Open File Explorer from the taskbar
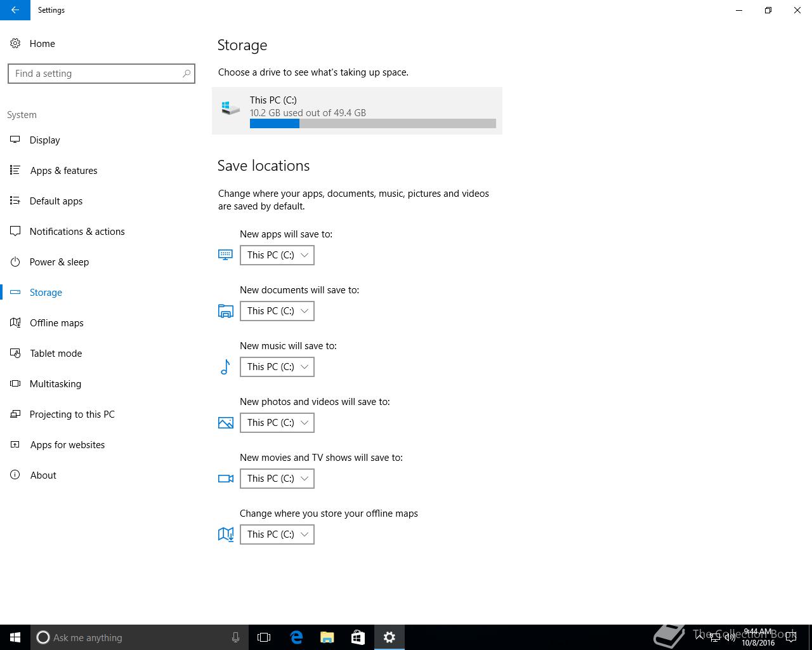812x650 pixels. click(327, 637)
